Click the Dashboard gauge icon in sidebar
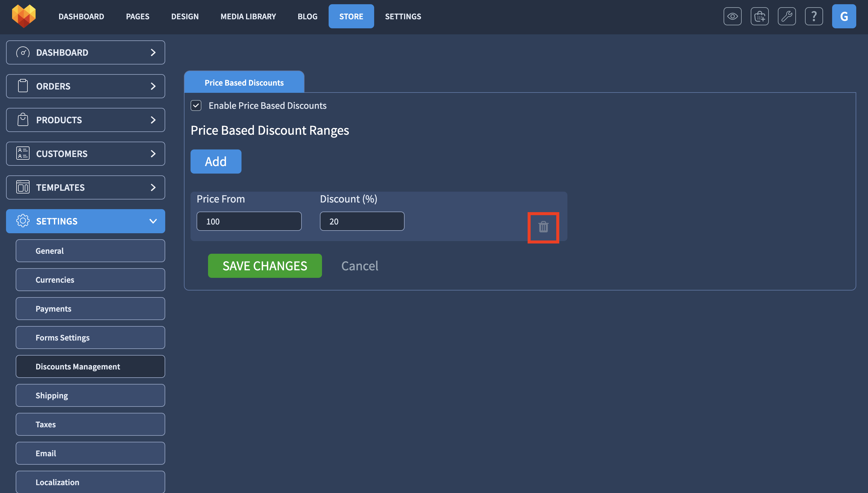 click(23, 52)
